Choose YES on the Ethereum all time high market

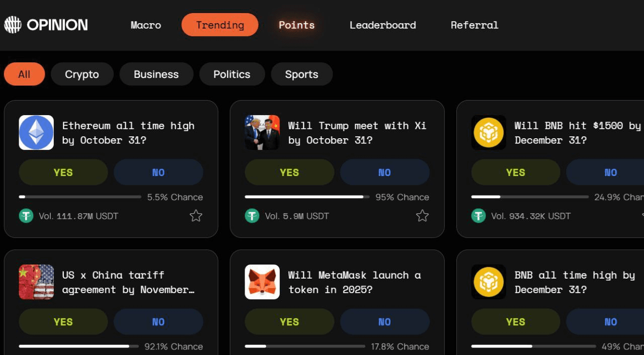[x=63, y=172]
